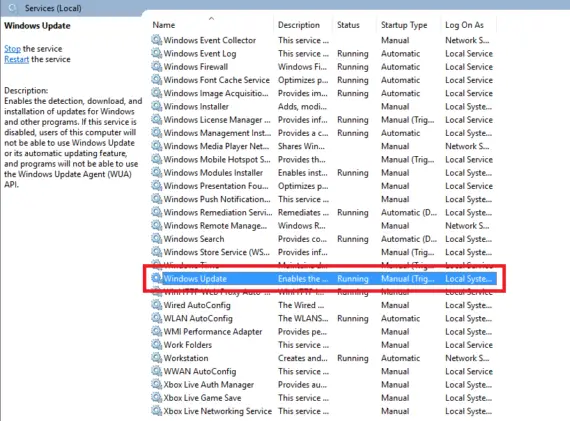Click the gear icon for Windows Firewall
Screen dimensions: 570x421
pyautogui.click(x=156, y=66)
